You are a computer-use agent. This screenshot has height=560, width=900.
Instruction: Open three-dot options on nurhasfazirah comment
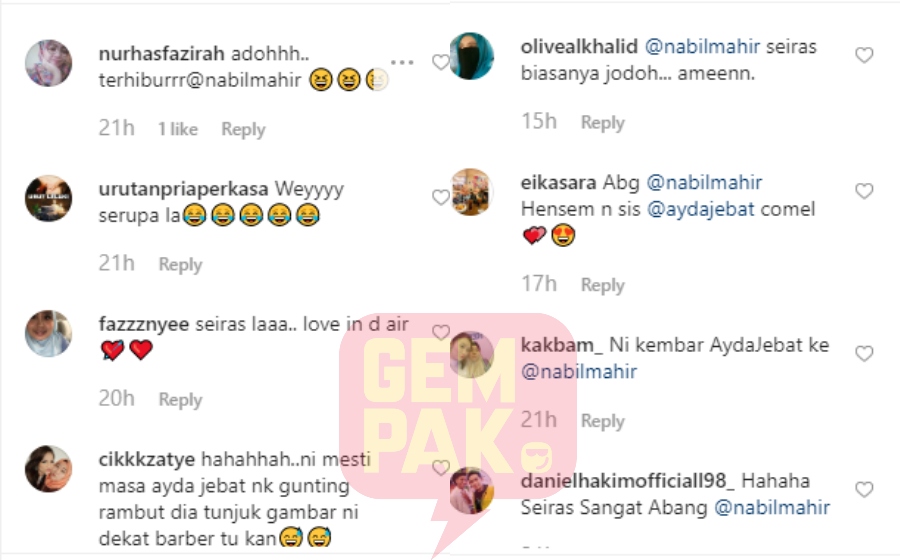click(x=402, y=62)
